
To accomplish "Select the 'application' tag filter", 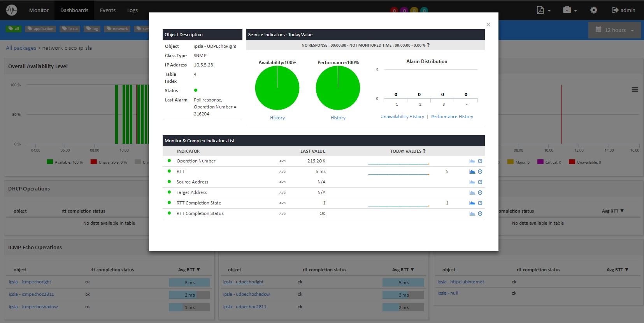I will (40, 28).
